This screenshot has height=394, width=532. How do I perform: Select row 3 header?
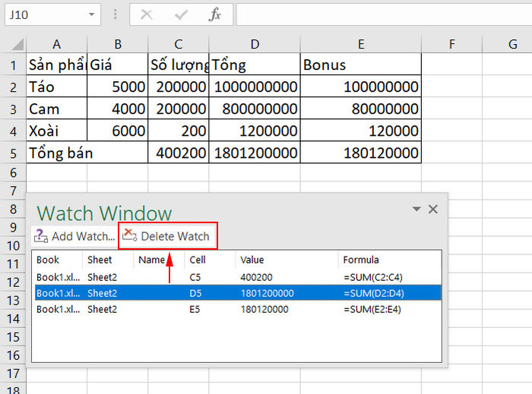[x=13, y=109]
